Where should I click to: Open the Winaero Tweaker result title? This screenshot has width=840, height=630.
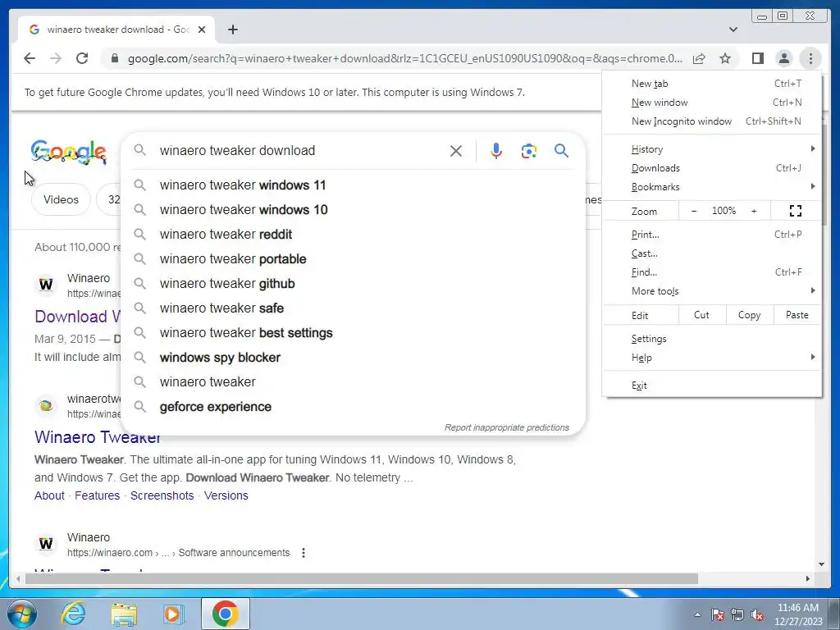coord(98,437)
